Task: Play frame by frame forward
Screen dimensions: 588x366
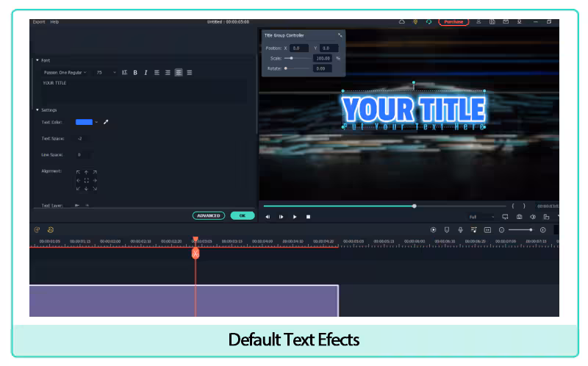Action: click(281, 217)
